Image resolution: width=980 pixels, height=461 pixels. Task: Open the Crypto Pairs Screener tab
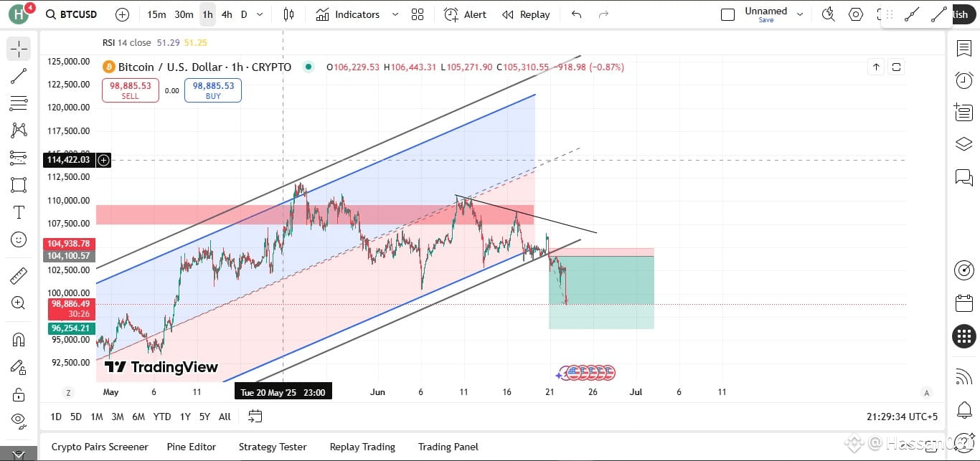pos(100,447)
